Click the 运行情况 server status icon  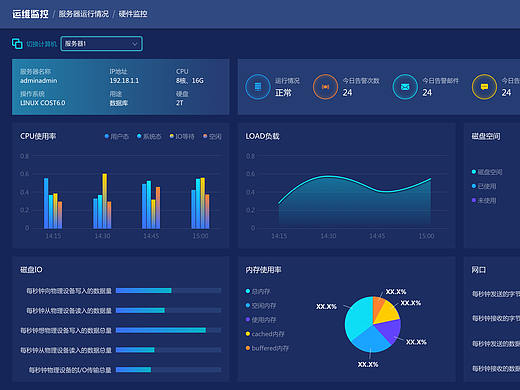[258, 87]
